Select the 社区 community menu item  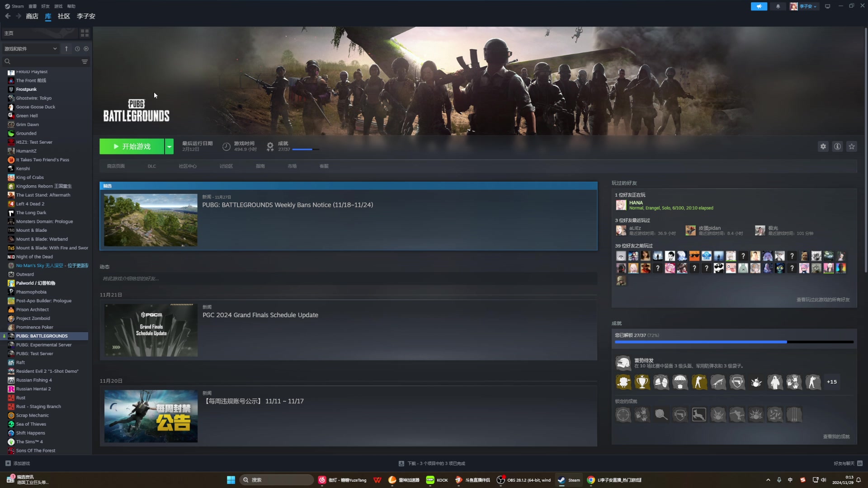pyautogui.click(x=63, y=16)
